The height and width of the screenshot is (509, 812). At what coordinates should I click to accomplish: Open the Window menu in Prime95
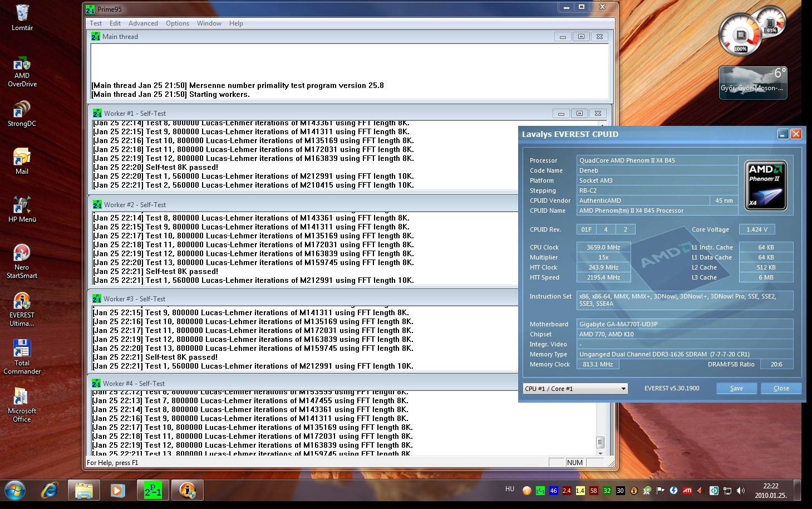209,23
